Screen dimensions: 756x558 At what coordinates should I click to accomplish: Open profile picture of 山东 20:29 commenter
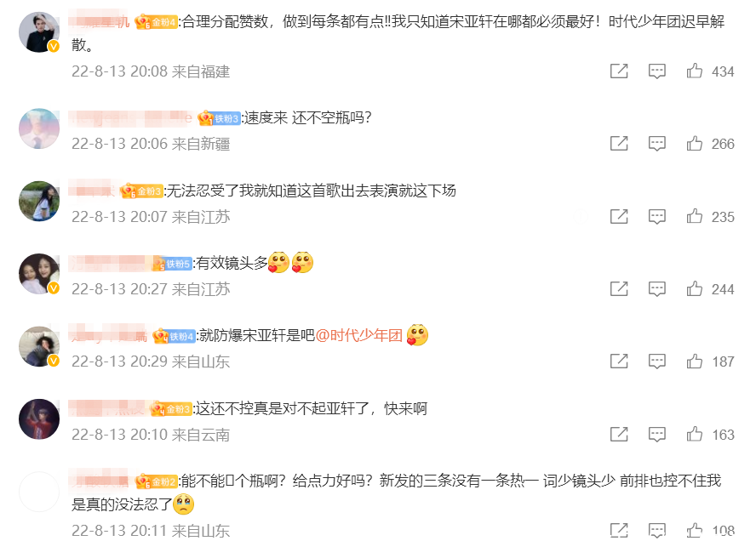pos(39,346)
